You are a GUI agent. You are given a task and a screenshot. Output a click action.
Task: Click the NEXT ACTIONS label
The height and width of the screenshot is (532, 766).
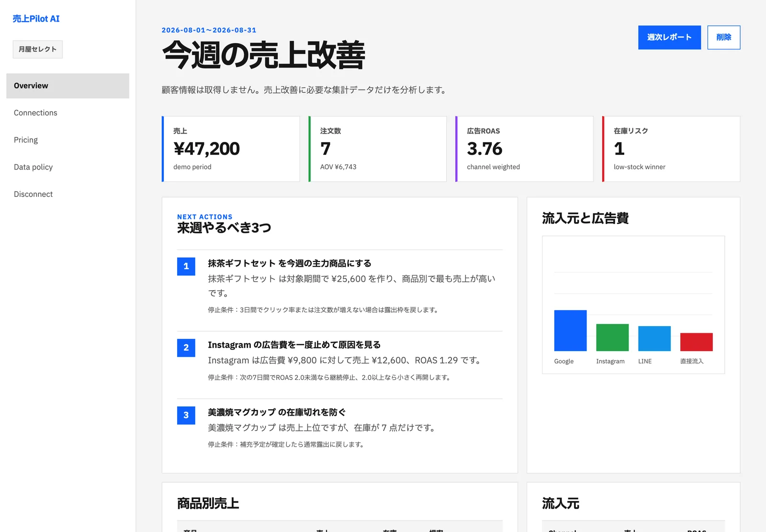205,217
